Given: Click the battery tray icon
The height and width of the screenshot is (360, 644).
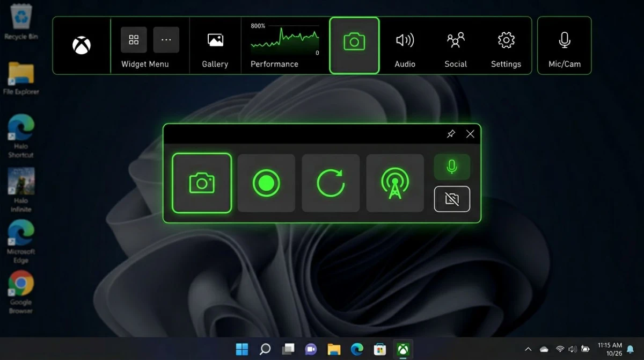Looking at the screenshot, I should (585, 349).
